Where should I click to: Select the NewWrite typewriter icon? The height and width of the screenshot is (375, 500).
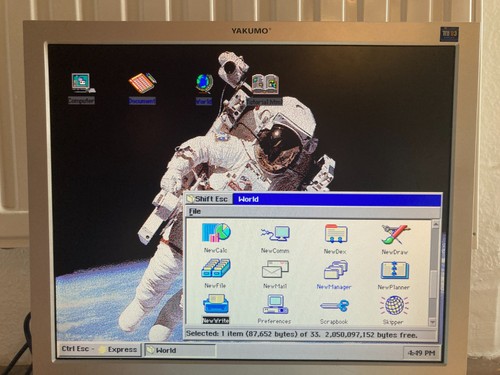point(216,304)
